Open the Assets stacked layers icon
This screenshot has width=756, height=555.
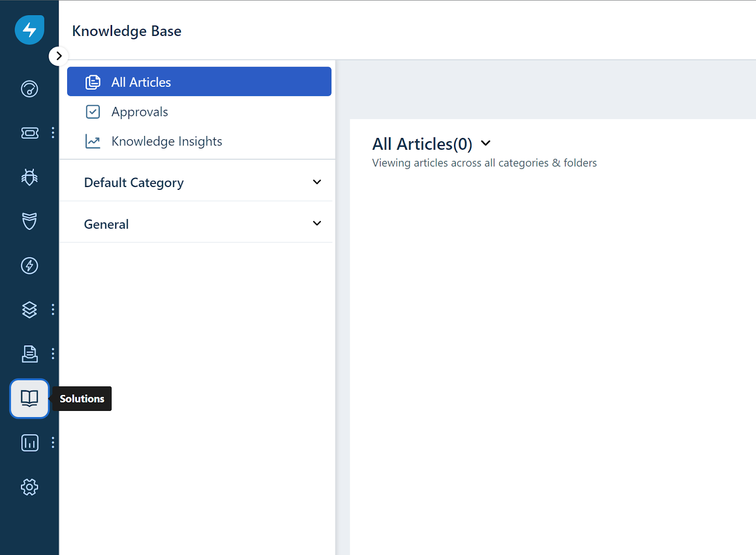pos(29,310)
